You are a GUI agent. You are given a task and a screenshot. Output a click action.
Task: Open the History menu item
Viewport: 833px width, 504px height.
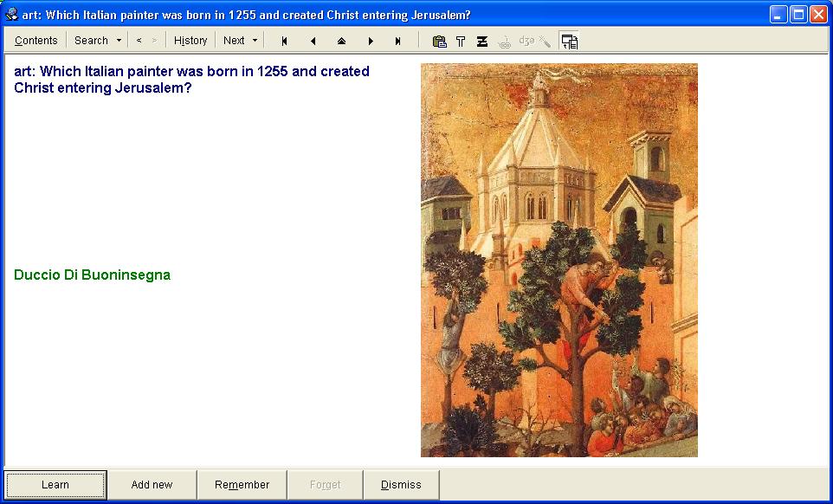point(190,41)
